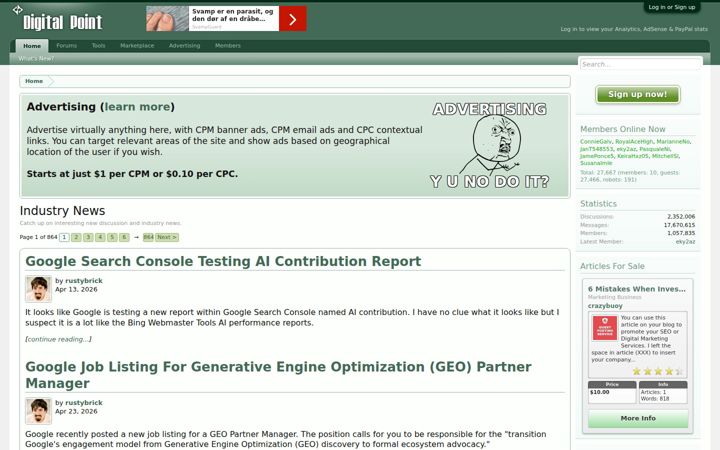Open member ConnieGalv's profile
Image resolution: width=720 pixels, height=450 pixels.
(x=596, y=142)
